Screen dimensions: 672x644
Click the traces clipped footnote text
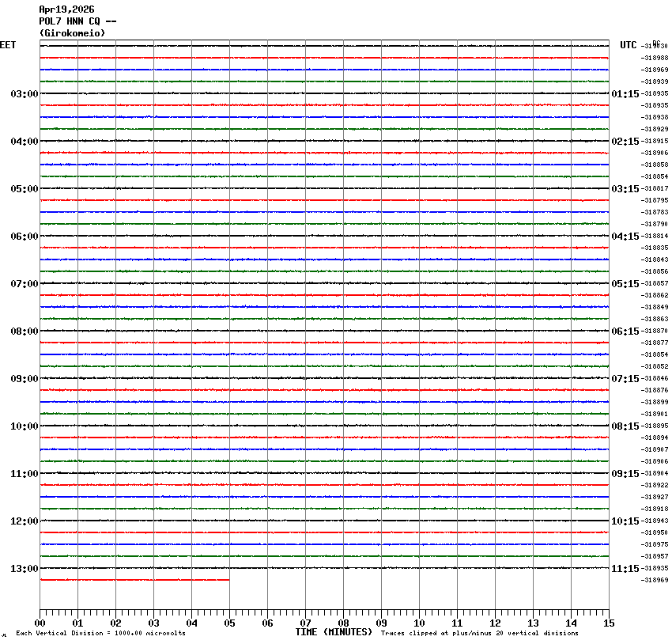(479, 633)
